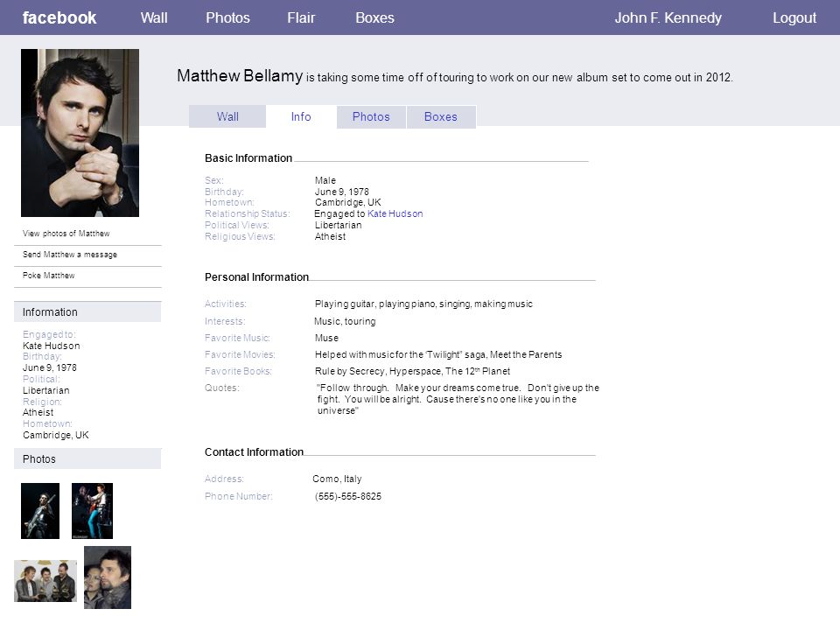Open the photo thumbnail with blue trousers
This screenshot has width=840, height=630.
92,511
